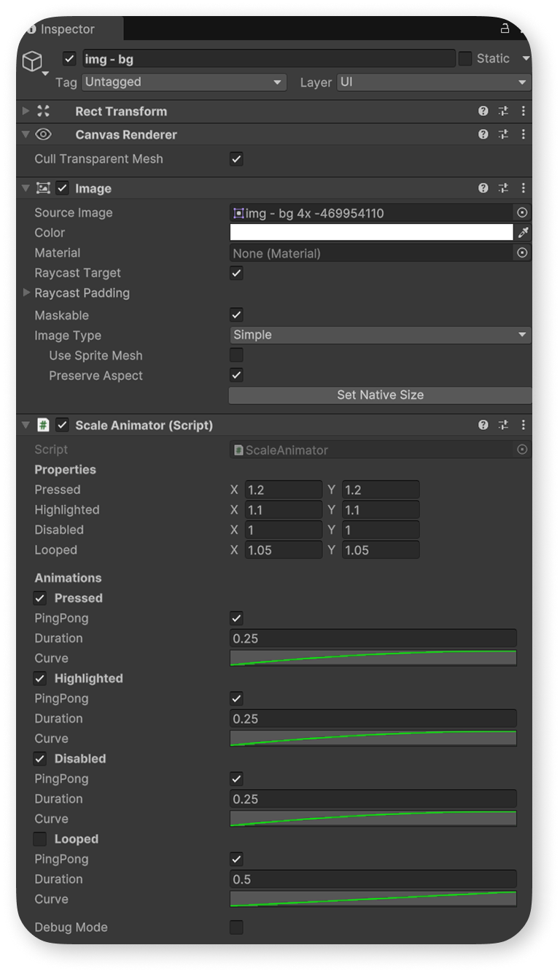Click the ScaleAnimator script reference
Screen dimensions: 560x972
click(372, 450)
